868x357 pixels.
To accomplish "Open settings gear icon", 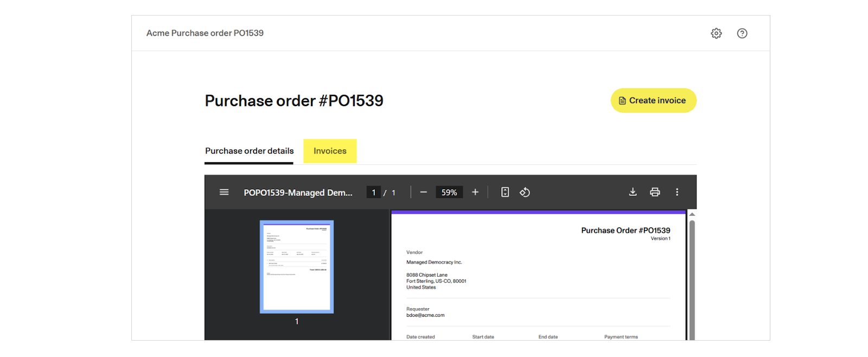I will pos(716,33).
